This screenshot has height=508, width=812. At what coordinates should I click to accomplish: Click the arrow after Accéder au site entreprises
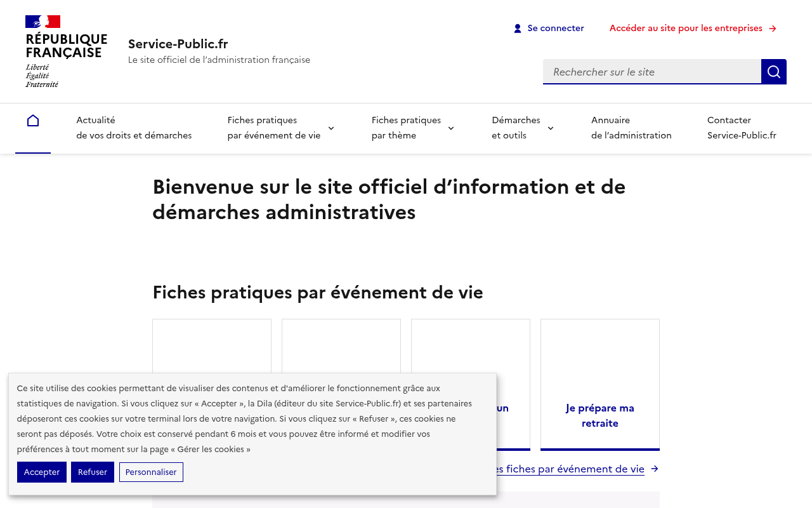pyautogui.click(x=773, y=29)
